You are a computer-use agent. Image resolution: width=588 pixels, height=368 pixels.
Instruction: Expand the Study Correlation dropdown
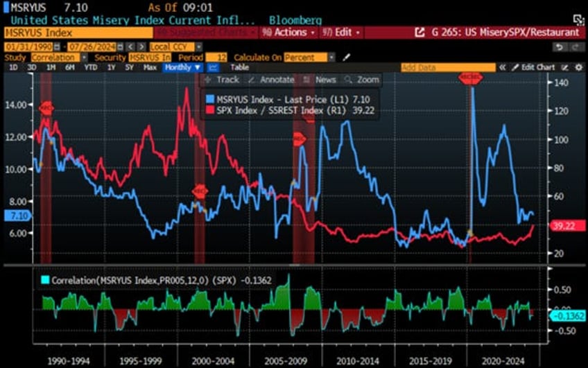coord(84,57)
